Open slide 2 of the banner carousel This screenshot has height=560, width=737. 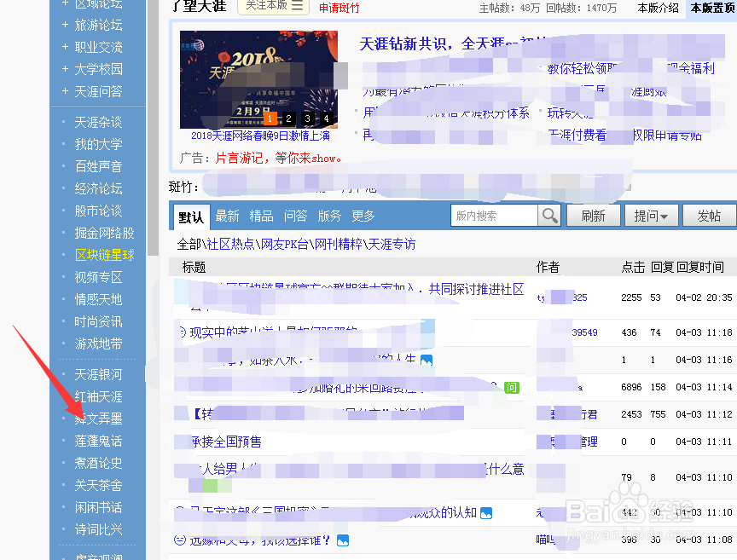tap(288, 118)
